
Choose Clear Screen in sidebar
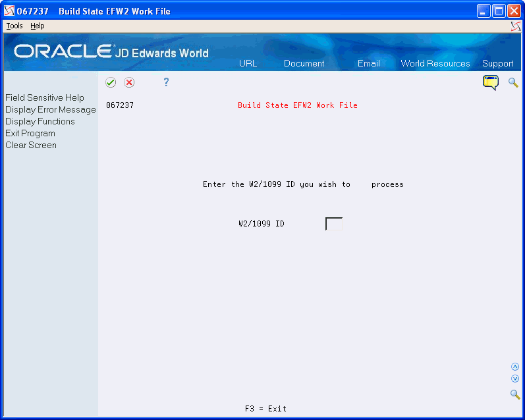point(31,145)
